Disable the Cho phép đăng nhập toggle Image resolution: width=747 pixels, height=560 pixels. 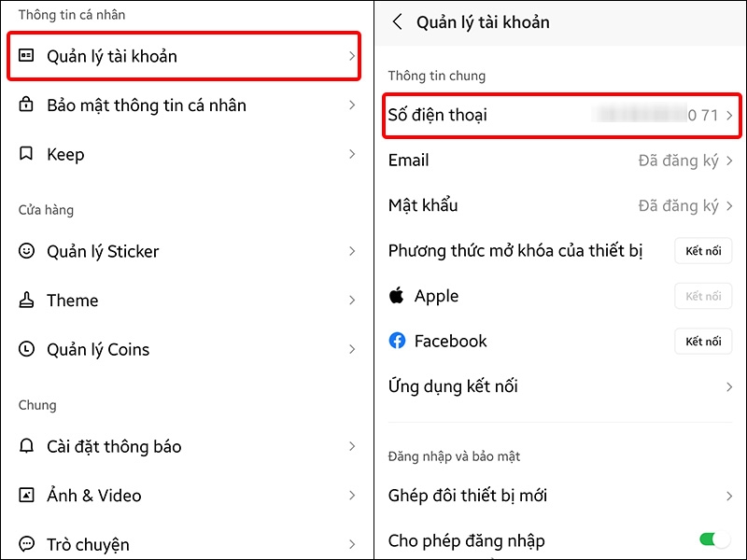click(712, 540)
